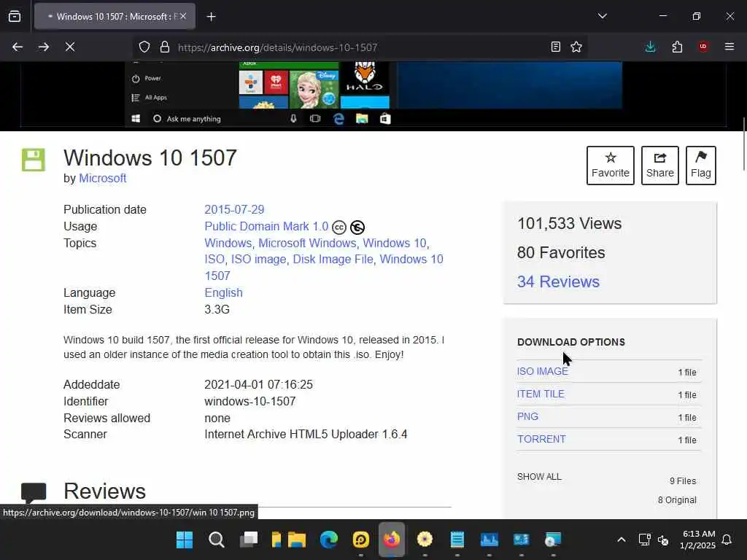The image size is (747, 560).
Task: Open the notifications bell icon
Action: (727, 540)
